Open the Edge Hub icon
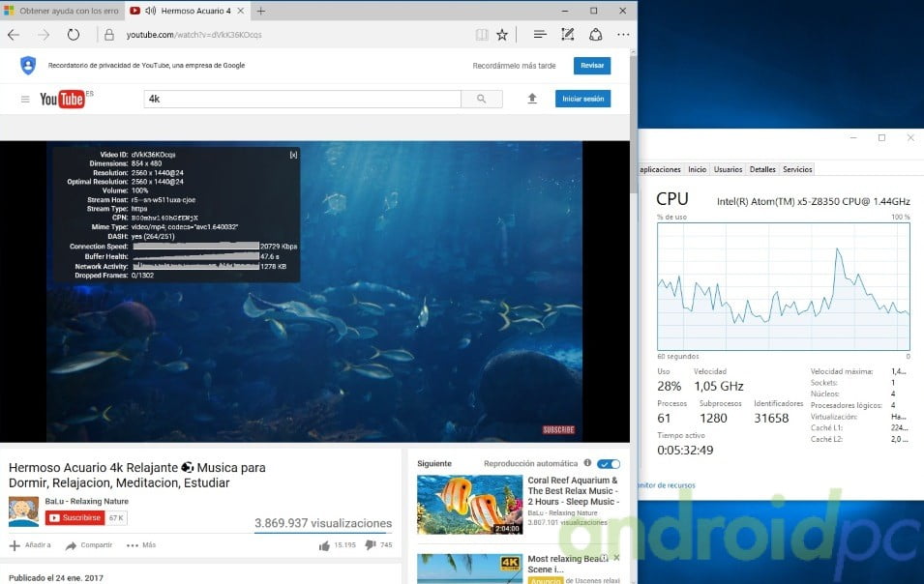 click(x=540, y=35)
